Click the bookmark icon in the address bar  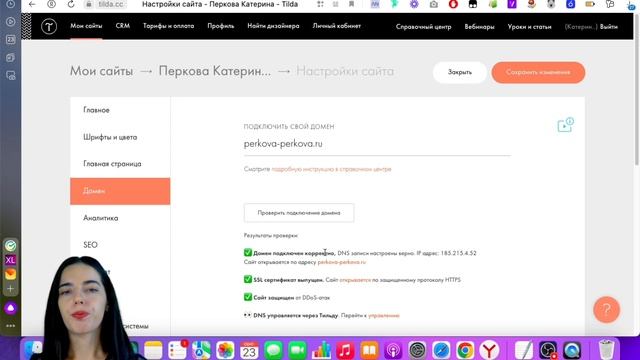351,4
